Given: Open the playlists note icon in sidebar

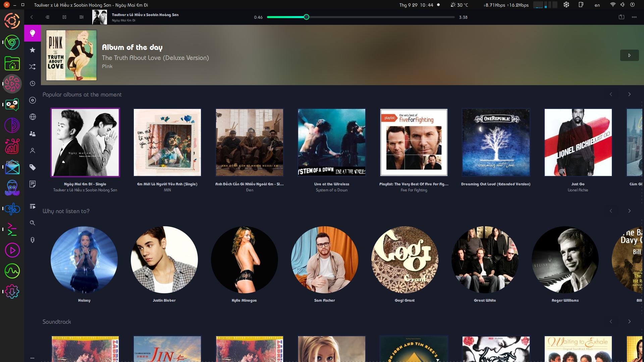Looking at the screenshot, I should pos(33,184).
